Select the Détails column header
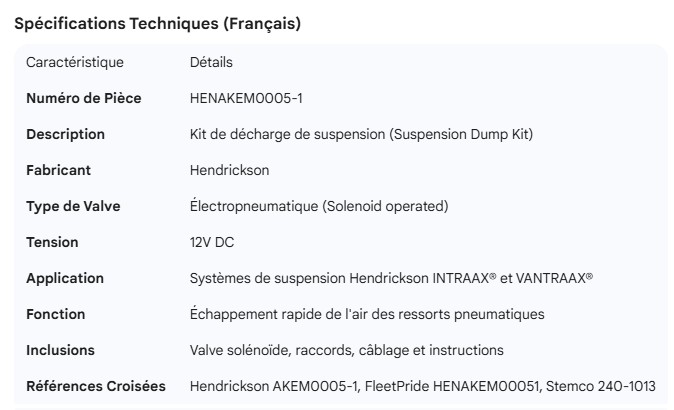 (211, 62)
